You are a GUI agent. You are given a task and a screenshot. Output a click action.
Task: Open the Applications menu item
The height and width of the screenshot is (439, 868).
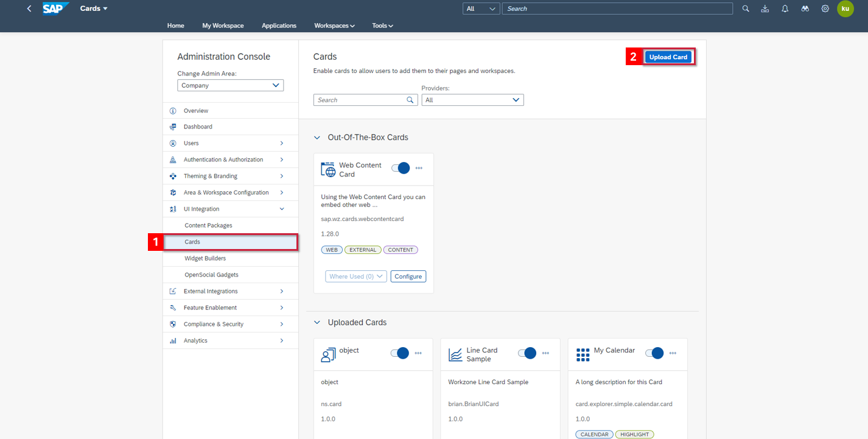[279, 26]
